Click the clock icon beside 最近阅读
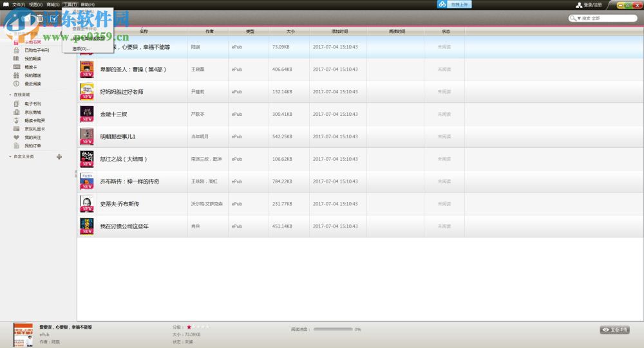The width and height of the screenshot is (644, 348). pos(17,84)
